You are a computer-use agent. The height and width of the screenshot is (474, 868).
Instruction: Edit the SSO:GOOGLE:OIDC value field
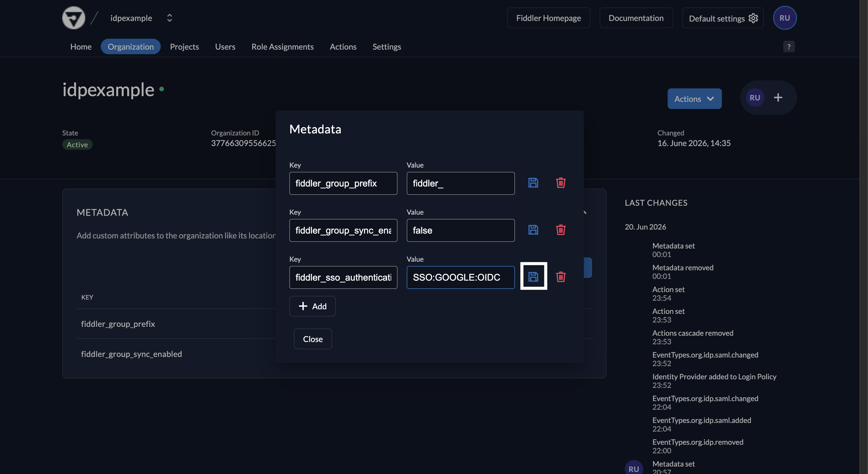pos(461,277)
